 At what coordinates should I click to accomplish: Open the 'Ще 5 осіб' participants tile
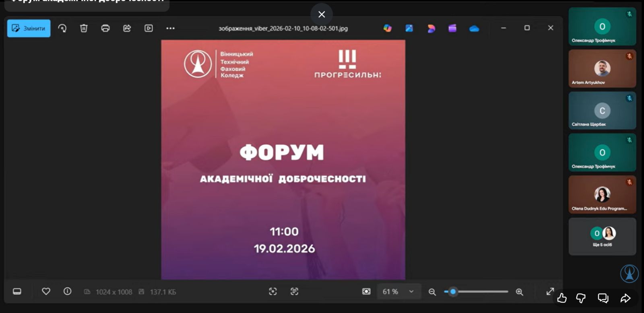pyautogui.click(x=602, y=237)
